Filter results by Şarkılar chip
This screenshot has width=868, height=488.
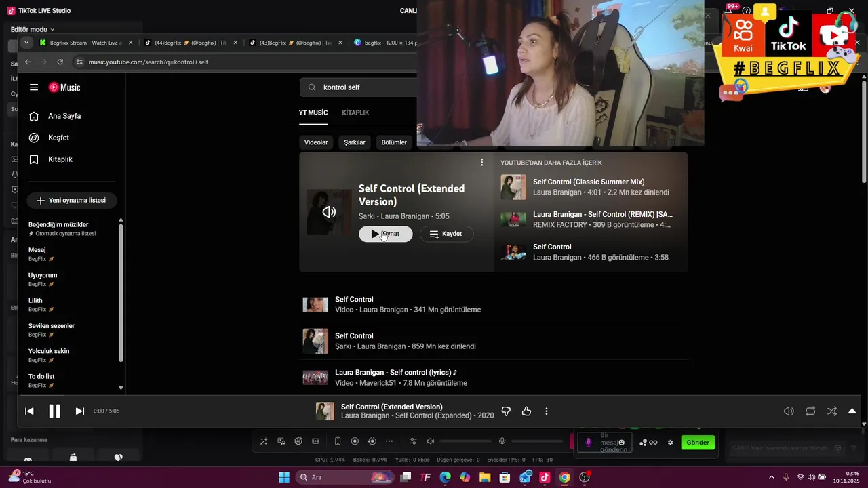coord(355,142)
